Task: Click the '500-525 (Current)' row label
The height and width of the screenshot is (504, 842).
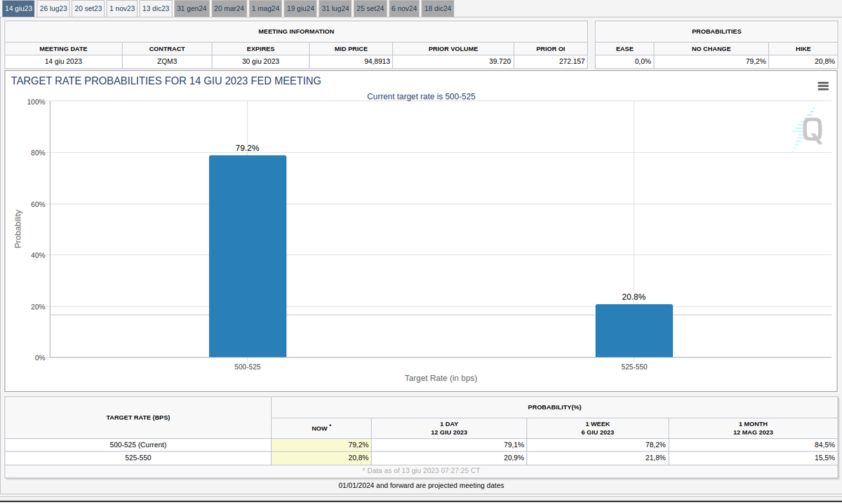Action: (x=137, y=444)
